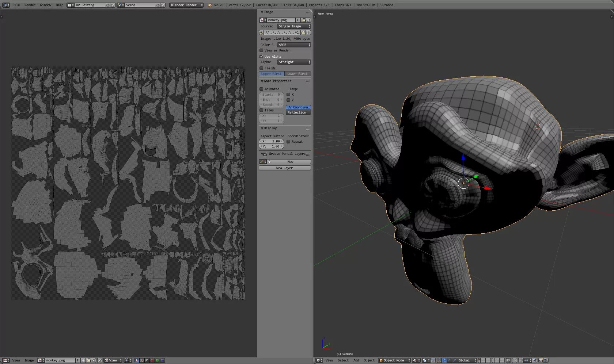The width and height of the screenshot is (614, 364).
Task: Toggle the 3D manipulator axes icon
Action: pos(439,360)
